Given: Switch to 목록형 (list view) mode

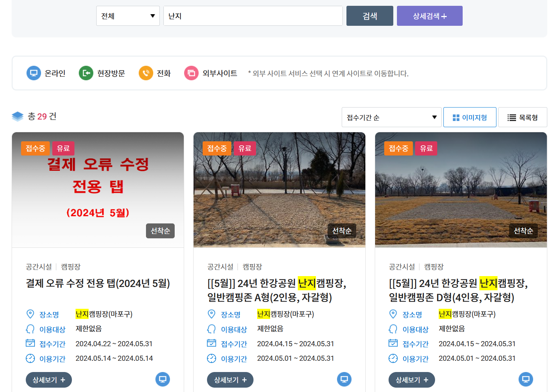Looking at the screenshot, I should [x=522, y=117].
